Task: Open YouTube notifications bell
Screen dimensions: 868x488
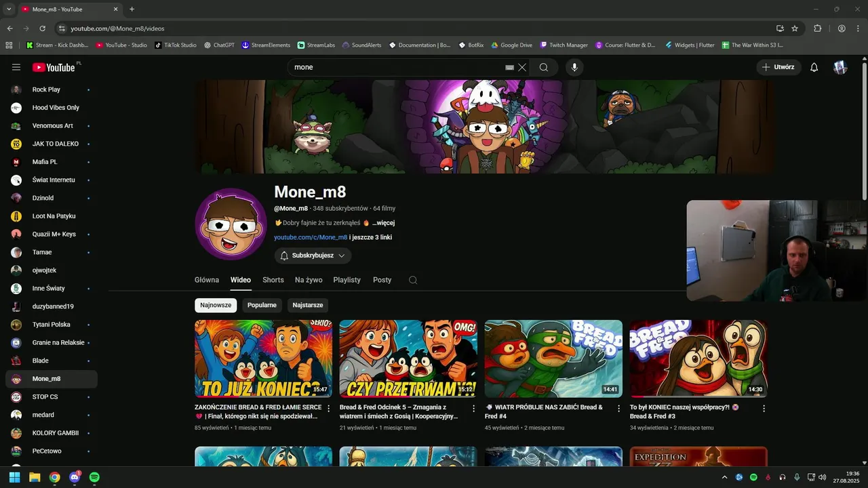Action: pyautogui.click(x=814, y=67)
